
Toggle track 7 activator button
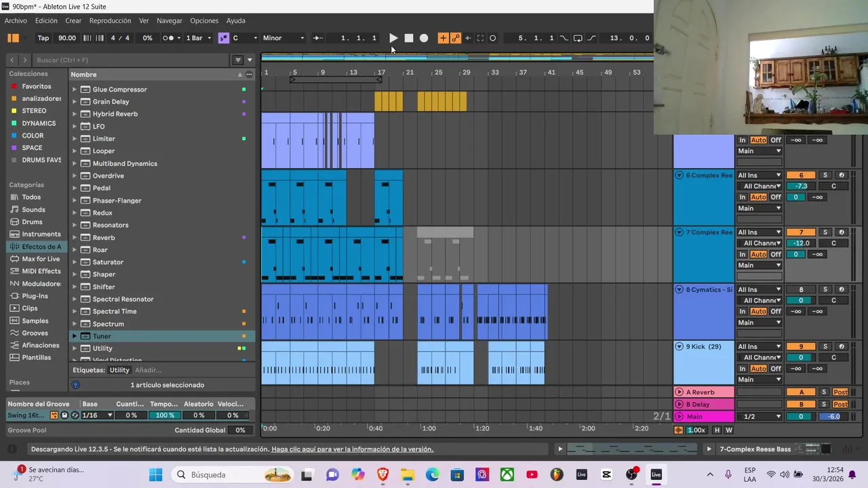(x=801, y=232)
